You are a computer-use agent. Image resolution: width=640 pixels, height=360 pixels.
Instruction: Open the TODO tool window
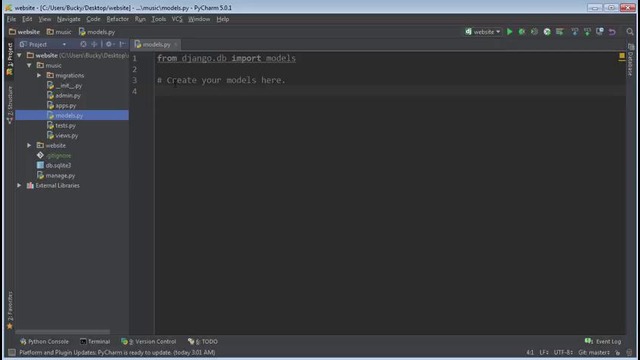click(x=202, y=342)
